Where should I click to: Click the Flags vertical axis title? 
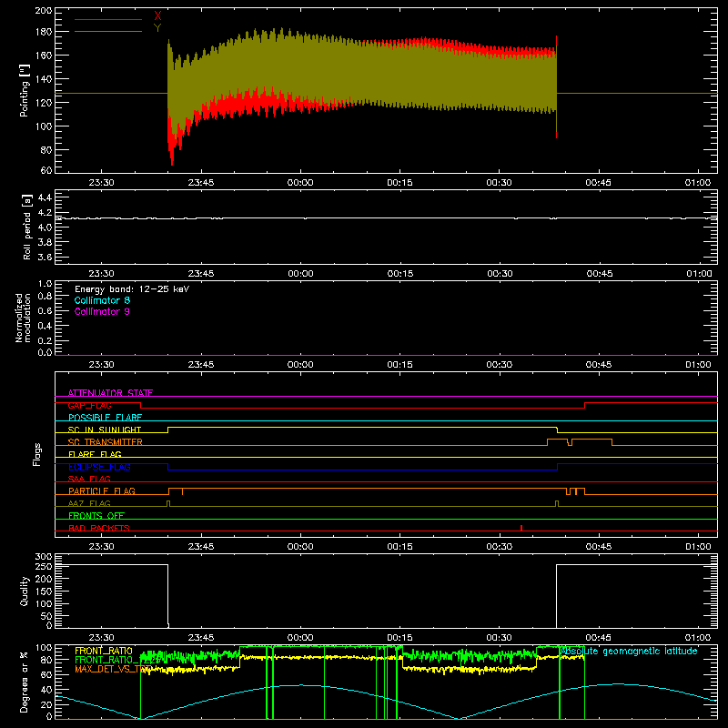pos(37,454)
